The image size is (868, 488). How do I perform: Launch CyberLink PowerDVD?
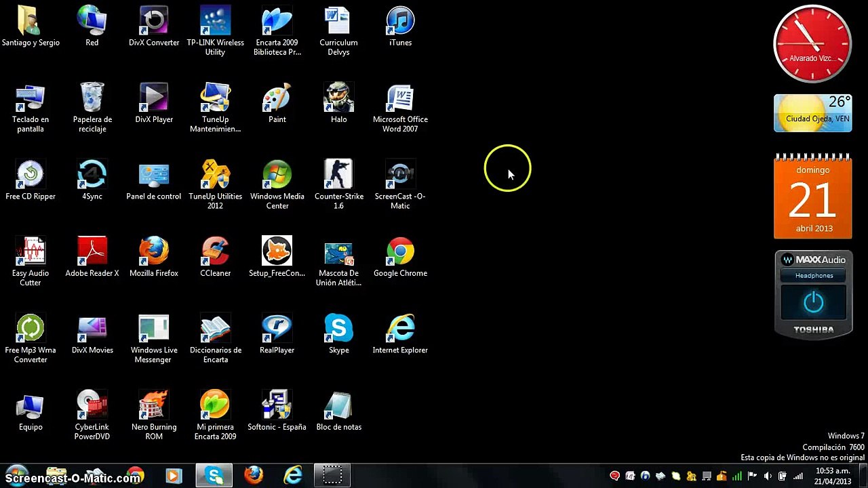[92, 415]
